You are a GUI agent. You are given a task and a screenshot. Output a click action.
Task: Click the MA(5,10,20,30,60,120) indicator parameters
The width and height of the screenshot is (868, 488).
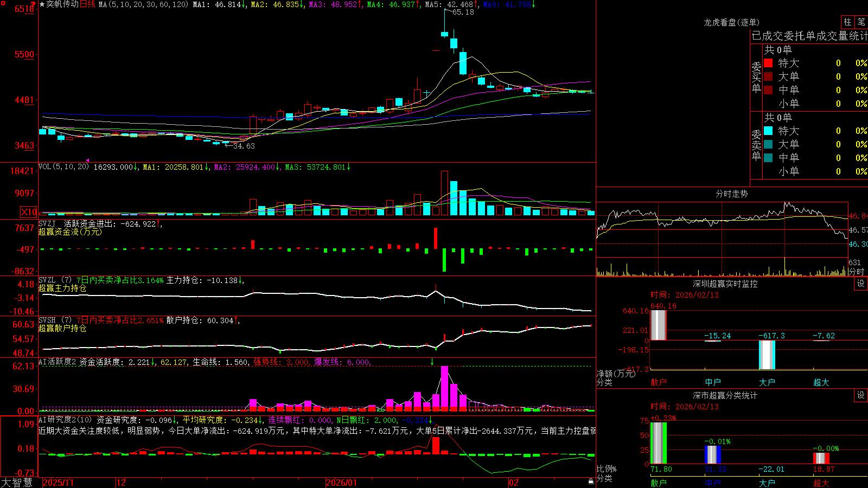pos(143,4)
